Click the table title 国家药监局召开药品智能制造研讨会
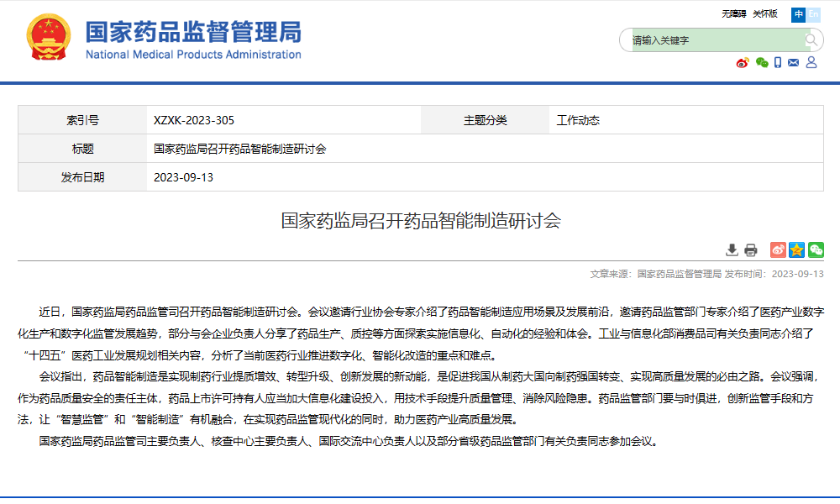This screenshot has height=504, width=840. pyautogui.click(x=240, y=149)
